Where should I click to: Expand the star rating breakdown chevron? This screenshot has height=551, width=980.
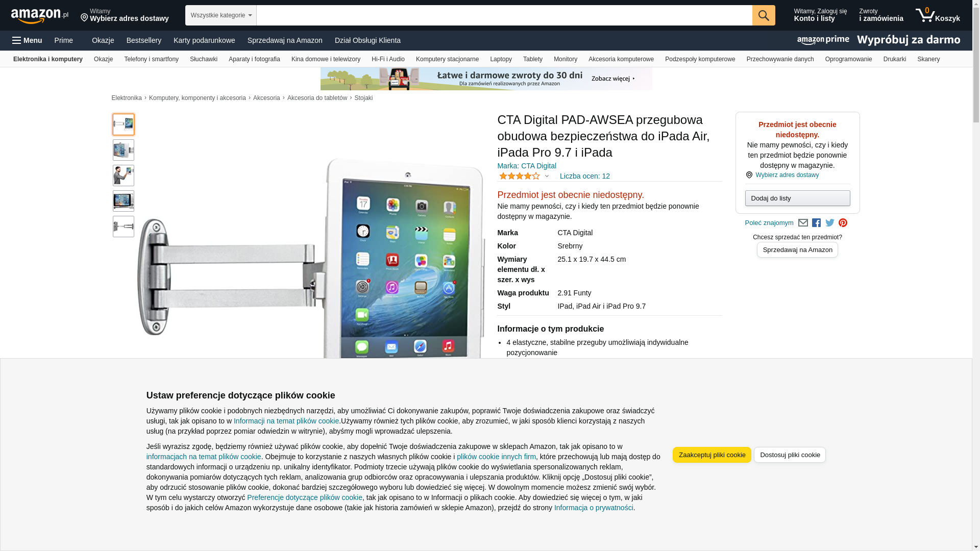pyautogui.click(x=547, y=177)
